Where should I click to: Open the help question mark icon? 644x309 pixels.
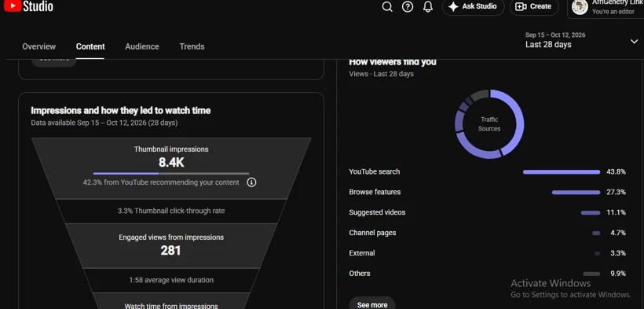tap(408, 6)
